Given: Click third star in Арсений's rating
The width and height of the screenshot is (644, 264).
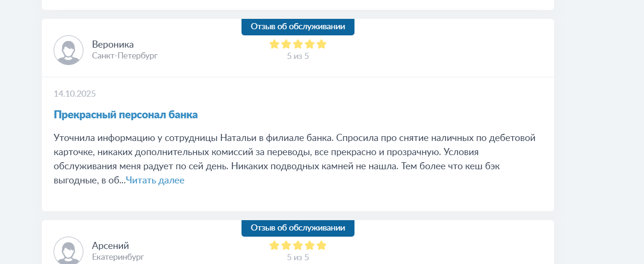Looking at the screenshot, I should click(298, 246).
